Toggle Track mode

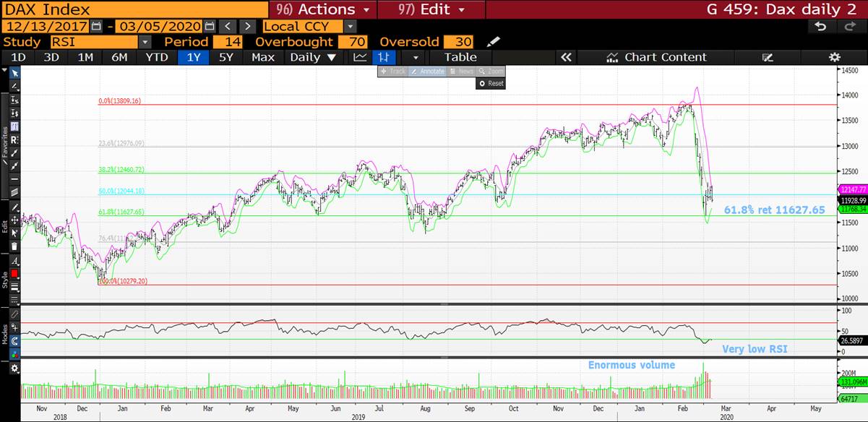[392, 72]
